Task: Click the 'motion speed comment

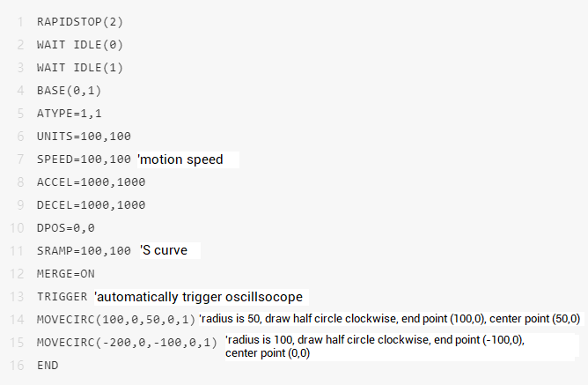Action: (181, 159)
